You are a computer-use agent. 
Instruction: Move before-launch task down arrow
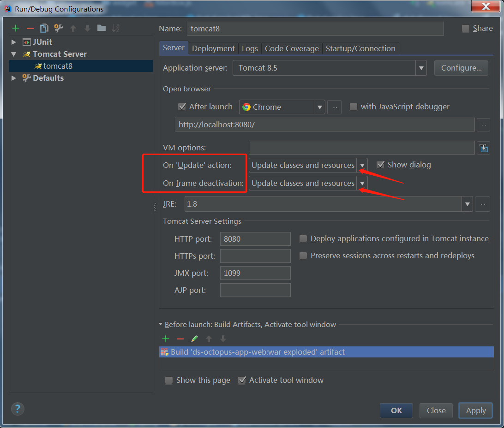(223, 339)
